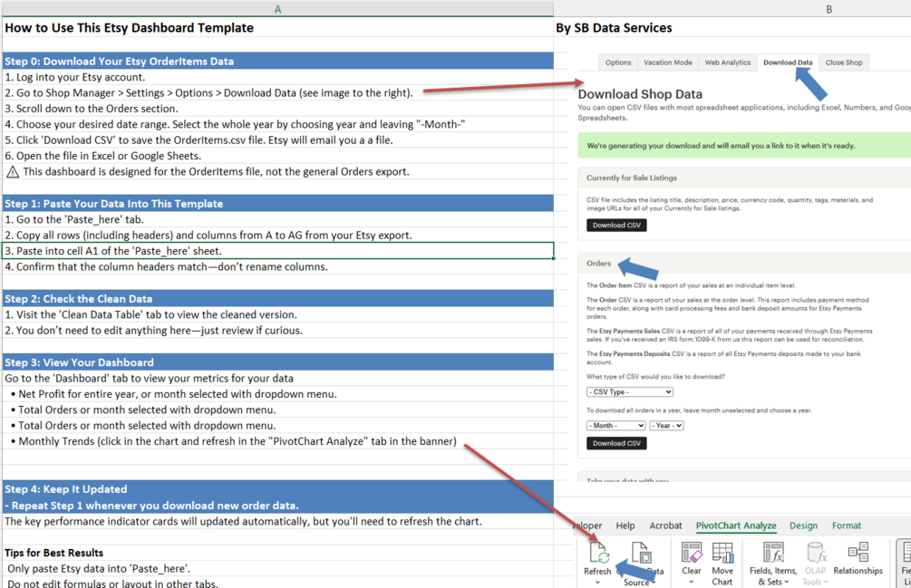Click the 'Tips for Best Results' cell

(277, 553)
